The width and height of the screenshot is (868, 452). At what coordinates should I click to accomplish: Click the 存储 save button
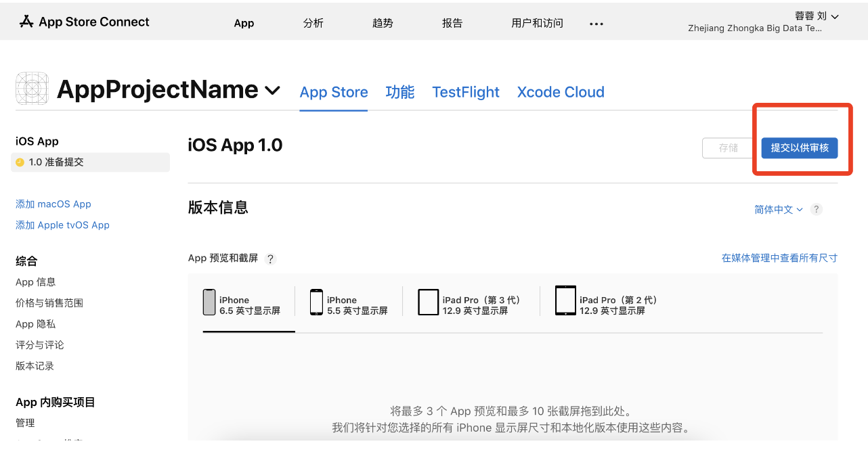coord(729,148)
